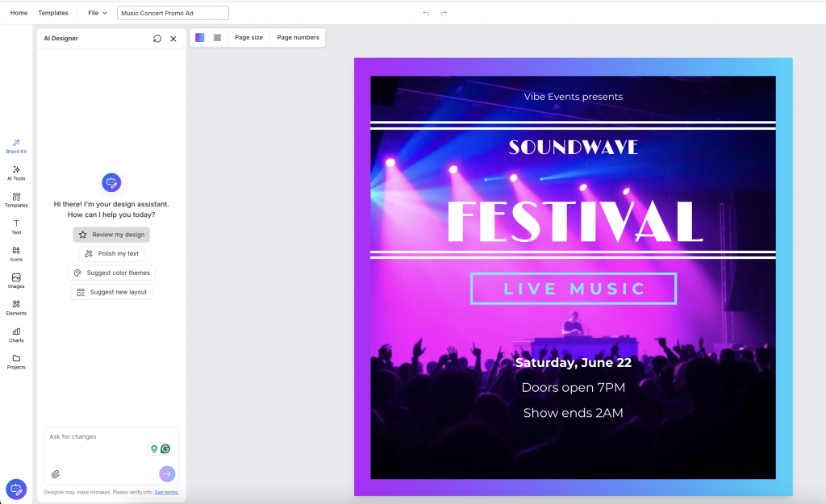Open the Images panel
The image size is (826, 504).
tap(16, 281)
